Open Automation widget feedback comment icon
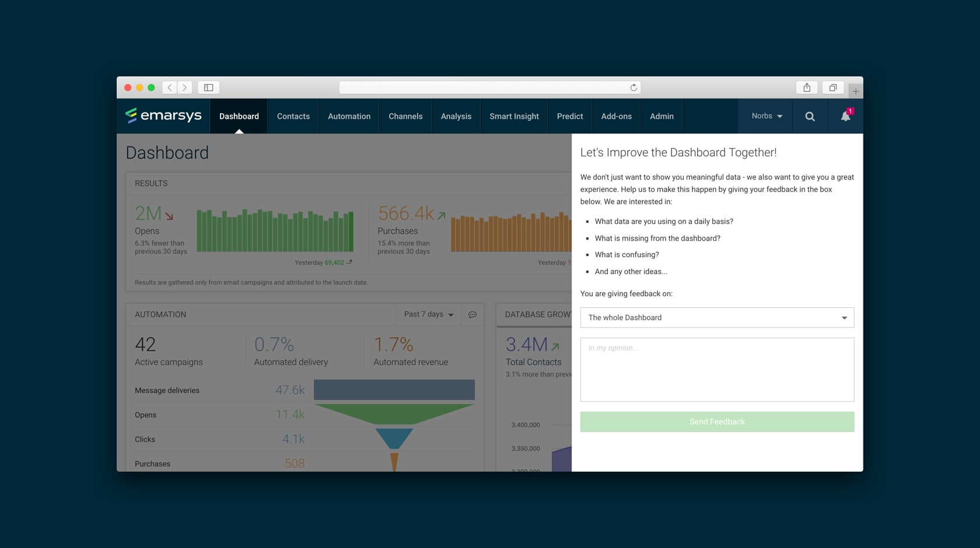 473,315
